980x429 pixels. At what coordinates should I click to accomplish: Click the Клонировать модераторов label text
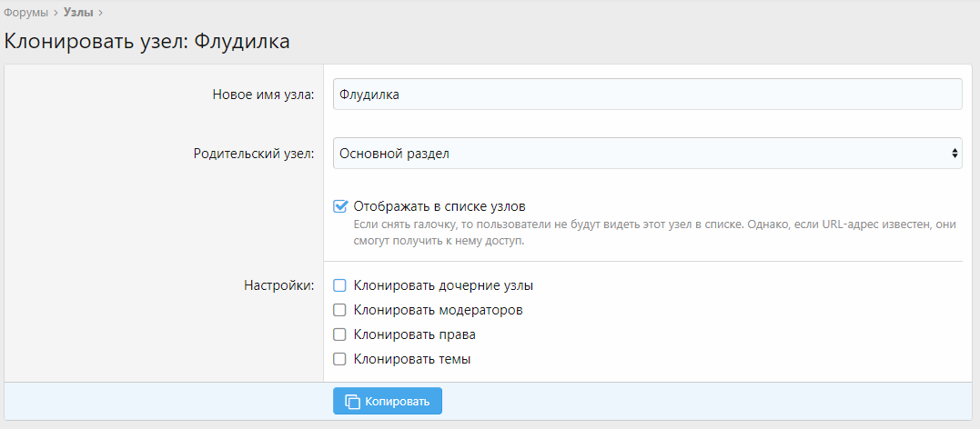(x=438, y=310)
